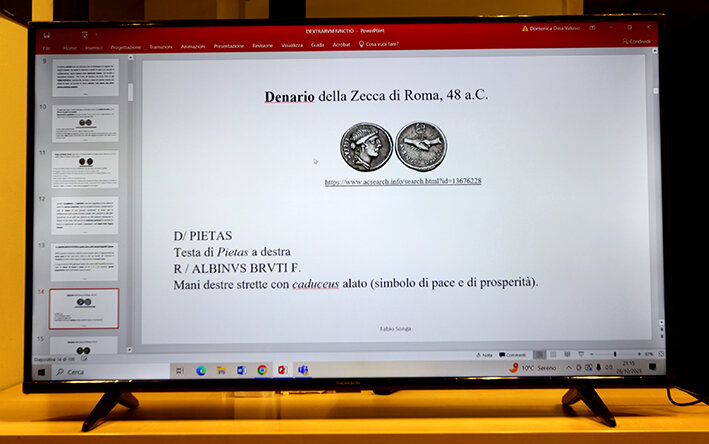Start Slide Show from status bar icon
The image size is (709, 444).
[581, 354]
